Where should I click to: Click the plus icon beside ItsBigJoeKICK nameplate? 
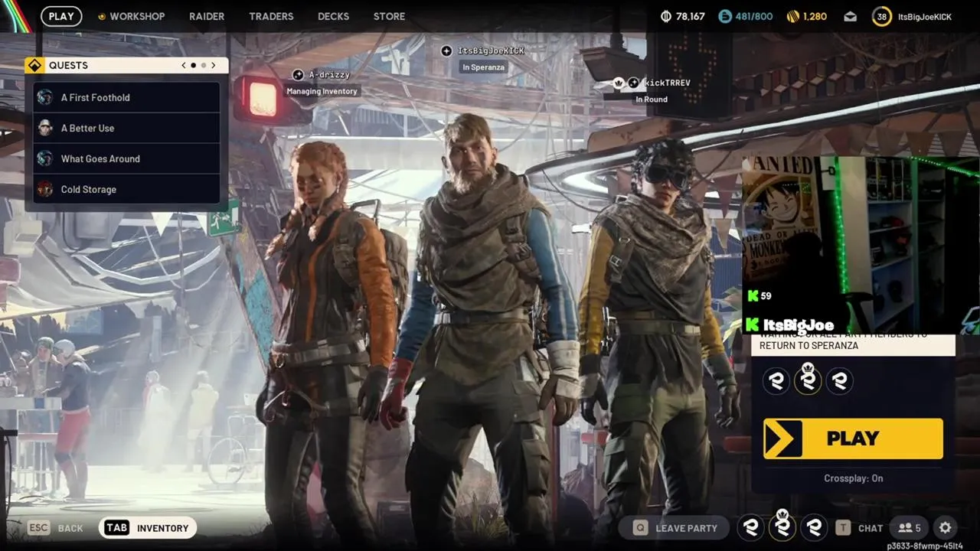click(x=446, y=51)
